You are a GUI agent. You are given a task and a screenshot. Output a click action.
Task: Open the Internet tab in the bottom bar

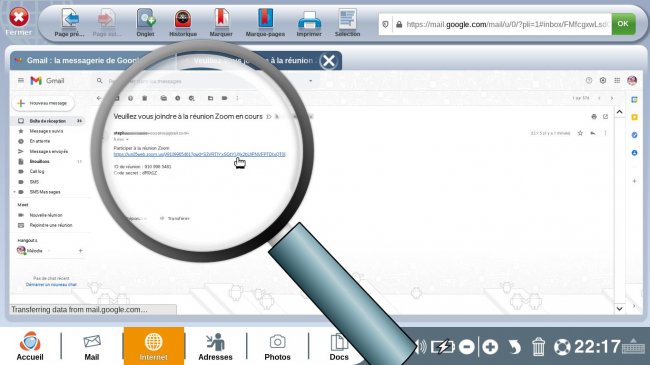click(x=153, y=346)
